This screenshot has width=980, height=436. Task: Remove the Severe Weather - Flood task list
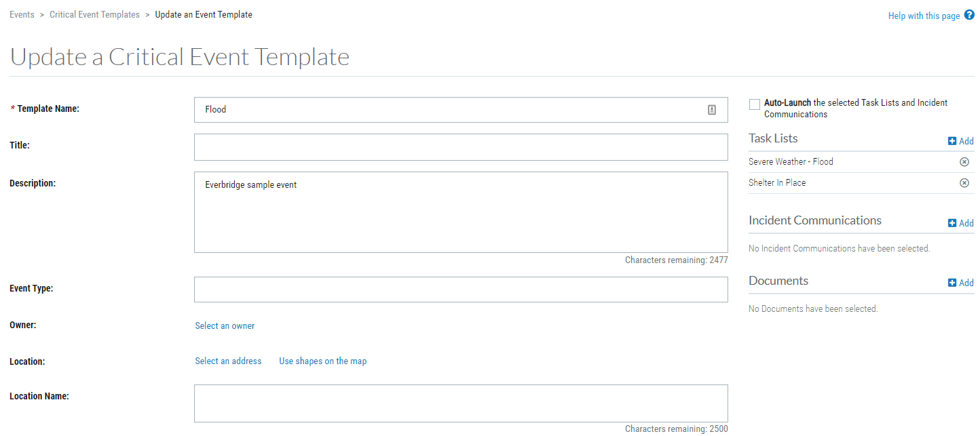[x=964, y=161]
